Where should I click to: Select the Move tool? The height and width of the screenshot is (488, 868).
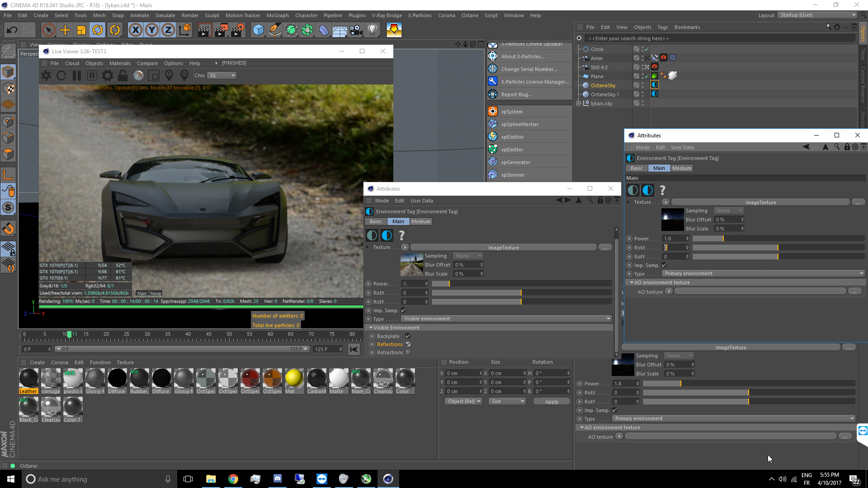[x=65, y=30]
